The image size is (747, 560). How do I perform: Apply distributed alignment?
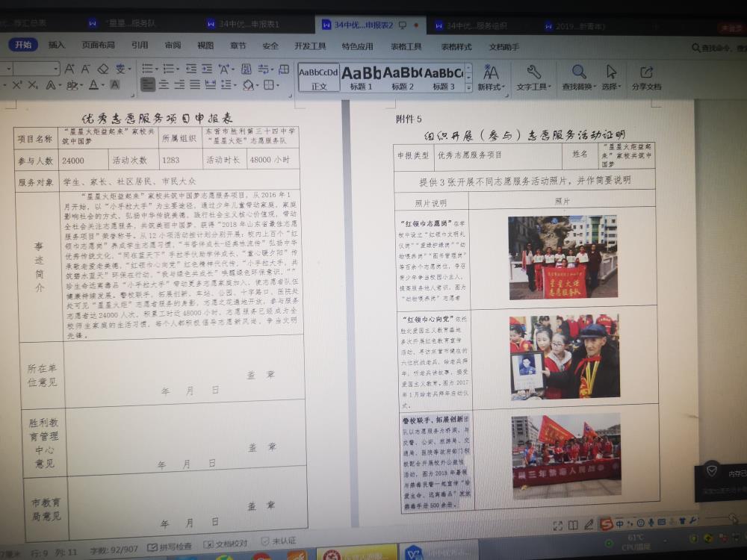coord(211,85)
